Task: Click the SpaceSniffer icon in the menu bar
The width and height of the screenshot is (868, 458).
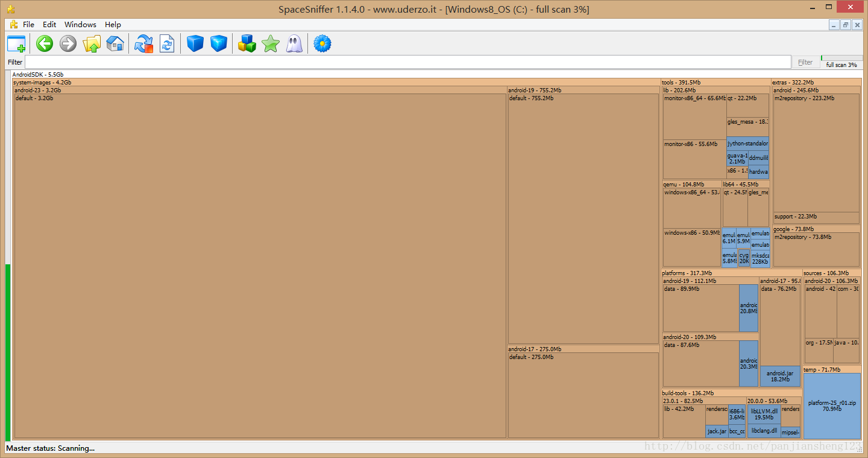Action: click(x=13, y=25)
